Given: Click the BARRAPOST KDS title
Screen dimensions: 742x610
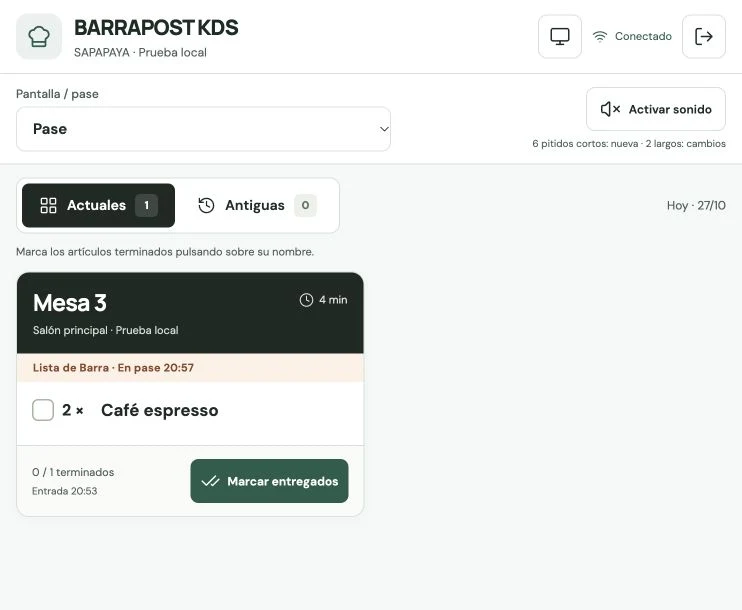Looking at the screenshot, I should (x=156, y=27).
